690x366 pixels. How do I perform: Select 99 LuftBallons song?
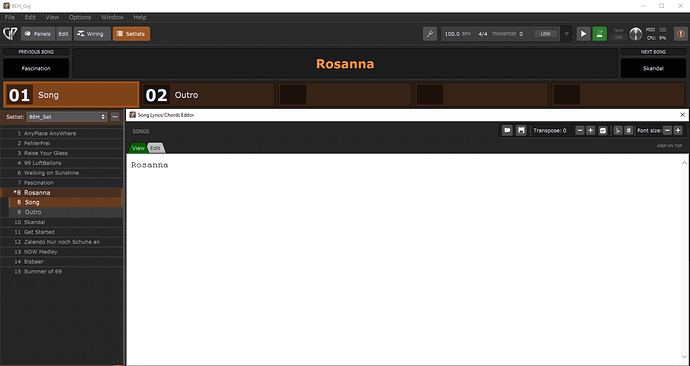[x=62, y=163]
